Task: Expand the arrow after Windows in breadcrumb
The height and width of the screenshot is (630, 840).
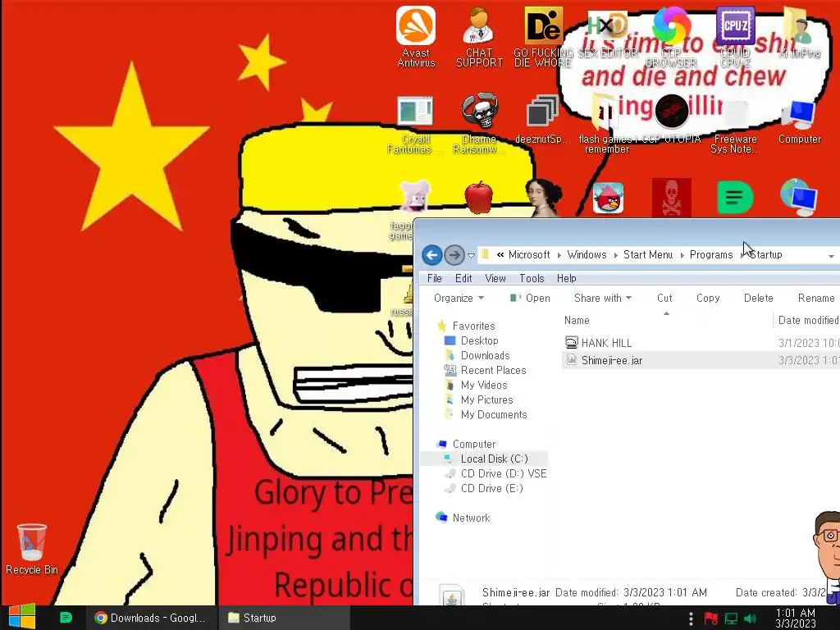Action: pos(615,255)
